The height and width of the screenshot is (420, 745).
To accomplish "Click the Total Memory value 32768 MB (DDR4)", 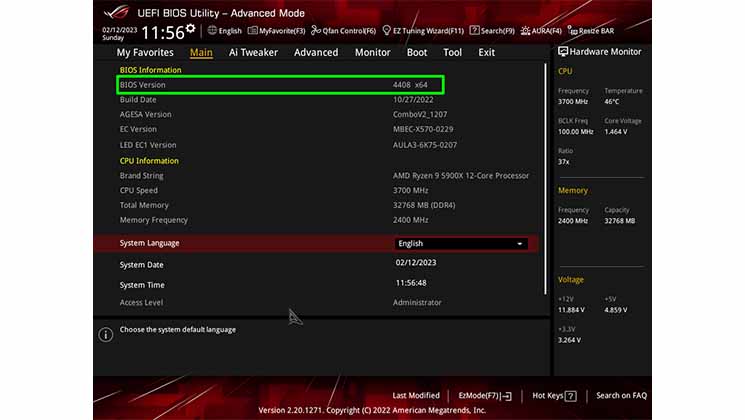I will 424,205.
